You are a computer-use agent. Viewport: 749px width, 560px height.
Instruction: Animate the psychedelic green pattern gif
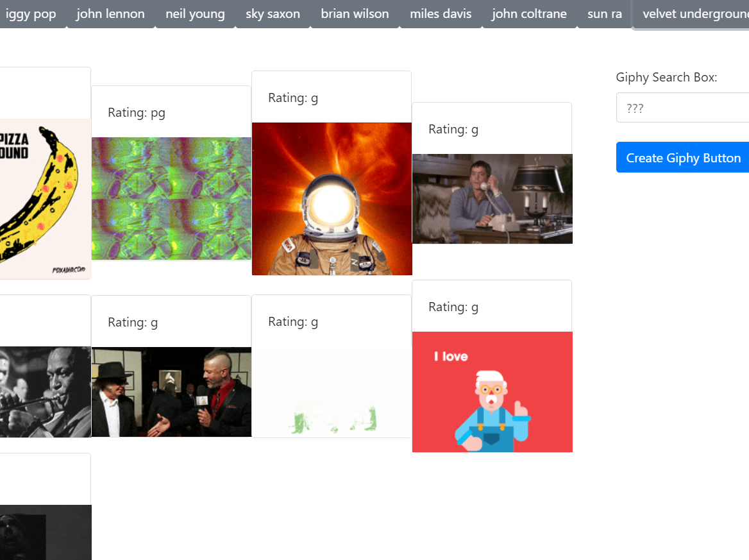171,199
